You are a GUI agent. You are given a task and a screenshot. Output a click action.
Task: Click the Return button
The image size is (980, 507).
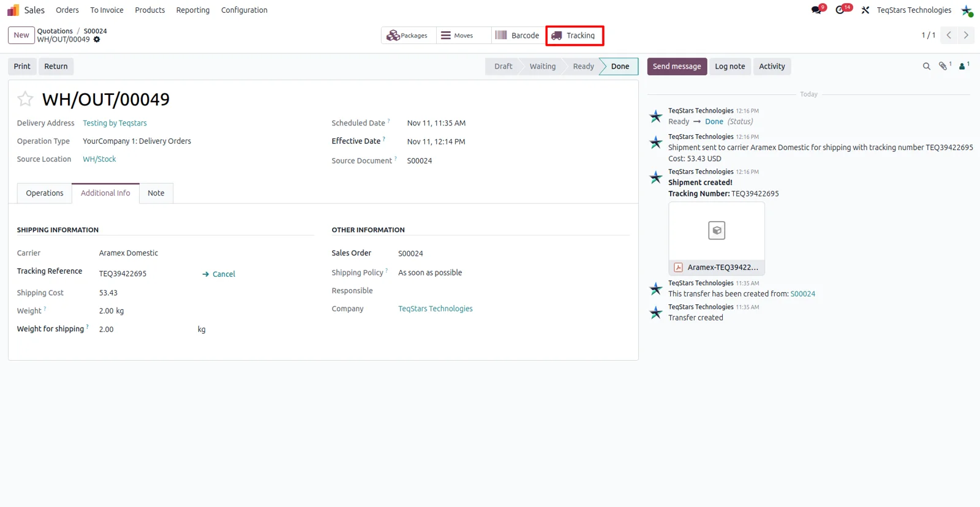pyautogui.click(x=56, y=66)
